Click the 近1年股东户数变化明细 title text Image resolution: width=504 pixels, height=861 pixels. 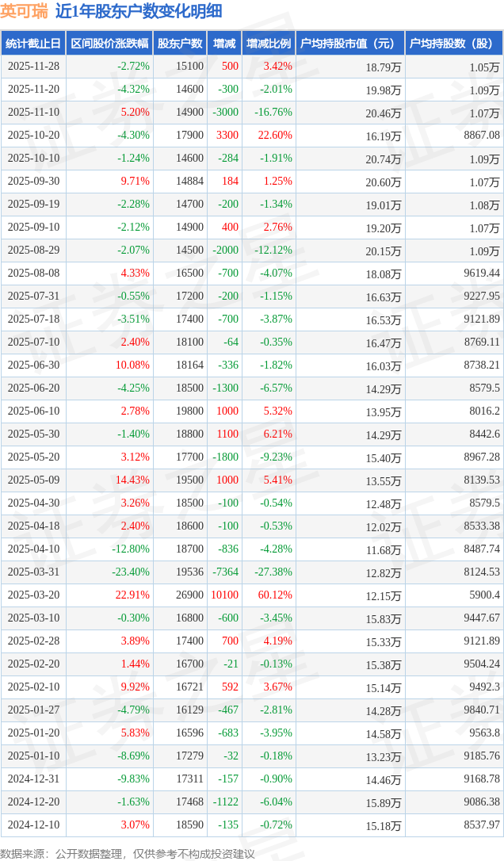[139, 11]
